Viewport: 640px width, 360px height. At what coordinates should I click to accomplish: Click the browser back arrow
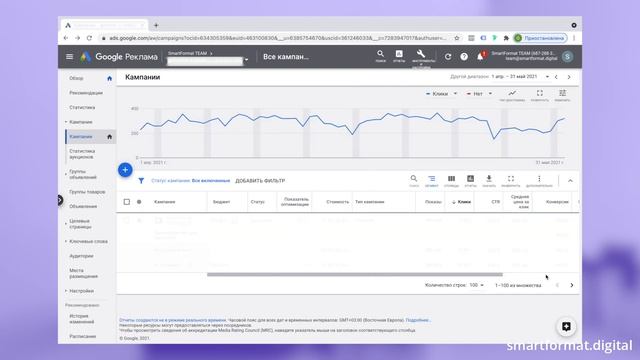coord(66,38)
